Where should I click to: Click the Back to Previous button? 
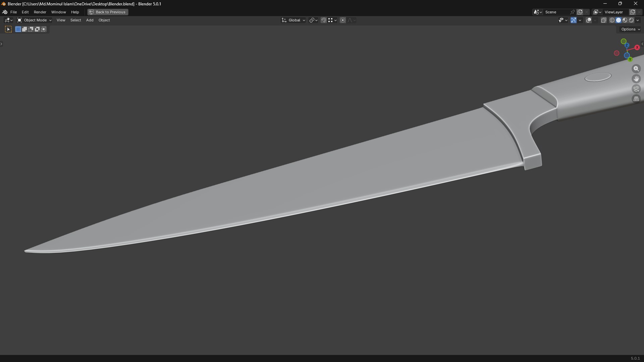108,12
